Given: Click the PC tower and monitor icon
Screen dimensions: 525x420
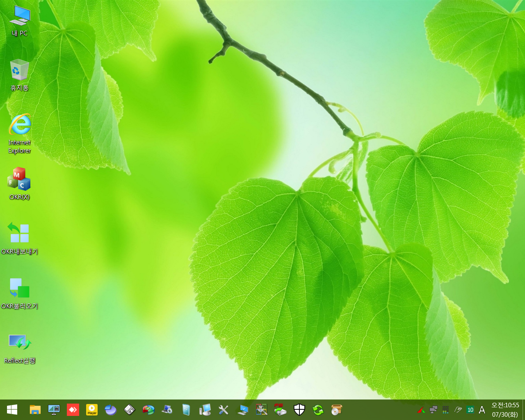Looking at the screenshot, I should 205,410.
